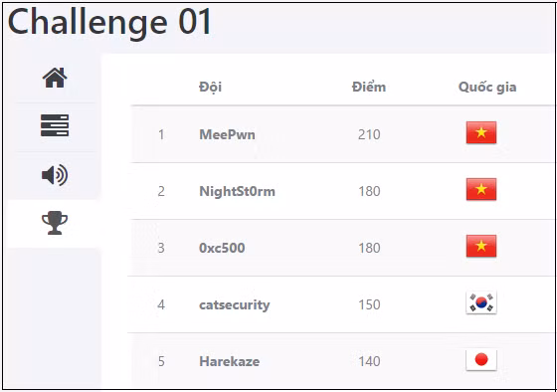Select the trophy scoreboard icon
Screen dimensions: 557x392
pyautogui.click(x=55, y=223)
